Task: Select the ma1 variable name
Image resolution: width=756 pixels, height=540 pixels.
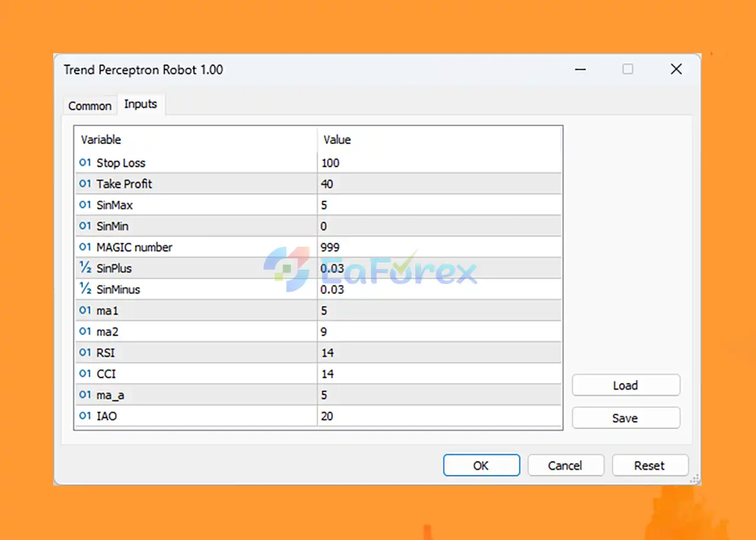Action: 107,310
